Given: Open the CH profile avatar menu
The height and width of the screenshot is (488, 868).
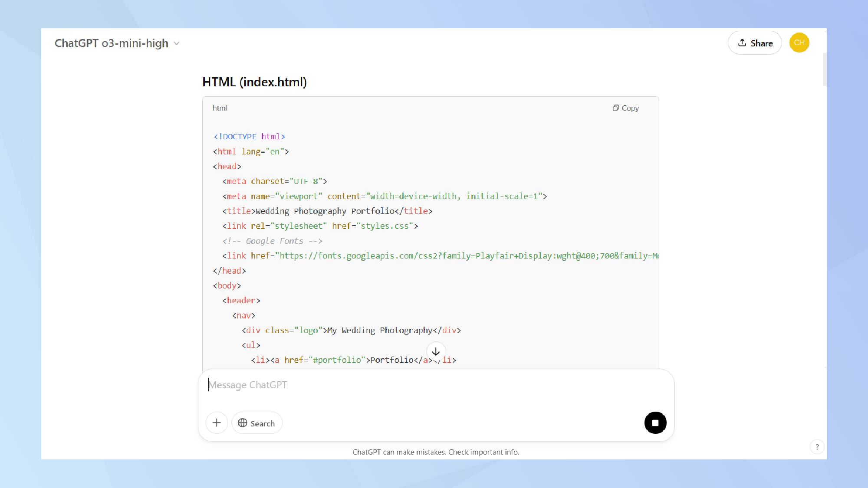Looking at the screenshot, I should [799, 43].
